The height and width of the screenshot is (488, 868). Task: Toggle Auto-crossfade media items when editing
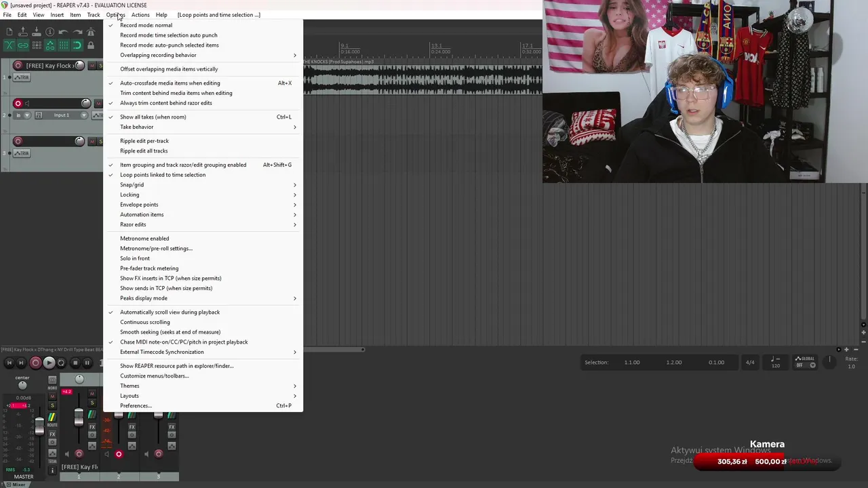click(203, 83)
